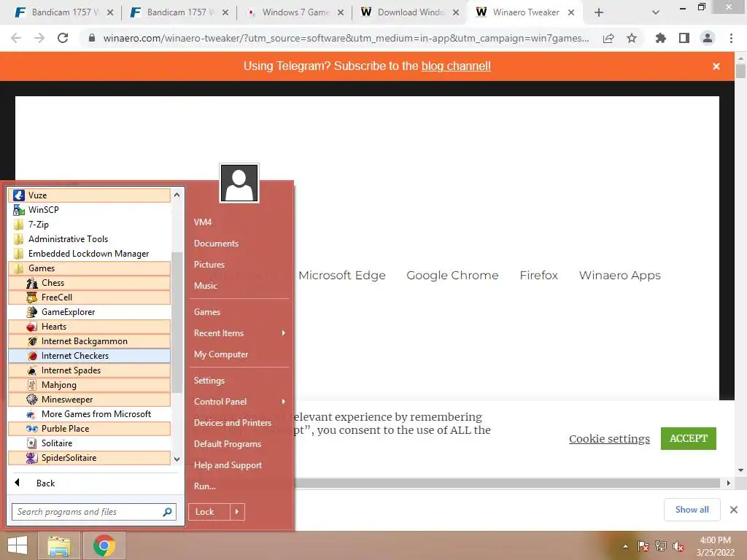Viewport: 747px width, 560px height.
Task: Open Music from Start menu
Action: (205, 286)
